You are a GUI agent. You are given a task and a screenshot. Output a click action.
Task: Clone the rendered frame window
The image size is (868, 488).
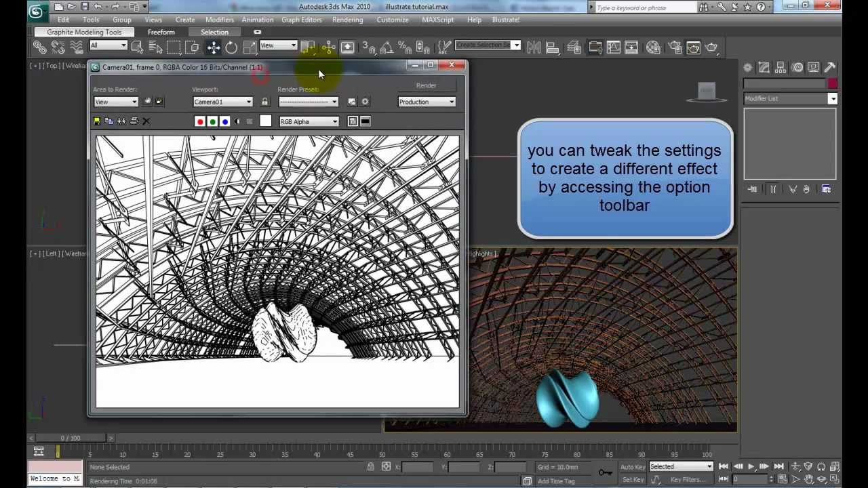point(121,121)
